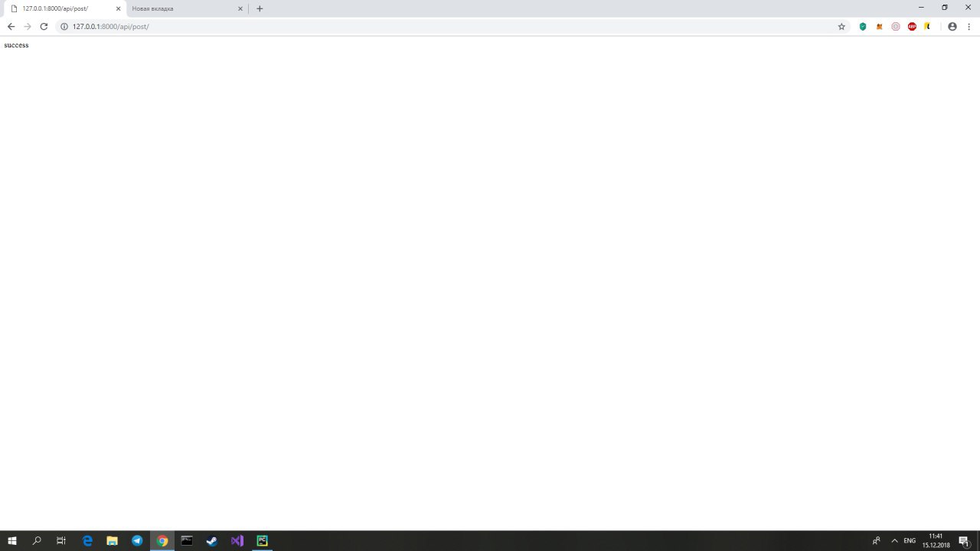The image size is (980, 551).
Task: Open Visual Studio from the taskbar
Action: click(x=237, y=540)
